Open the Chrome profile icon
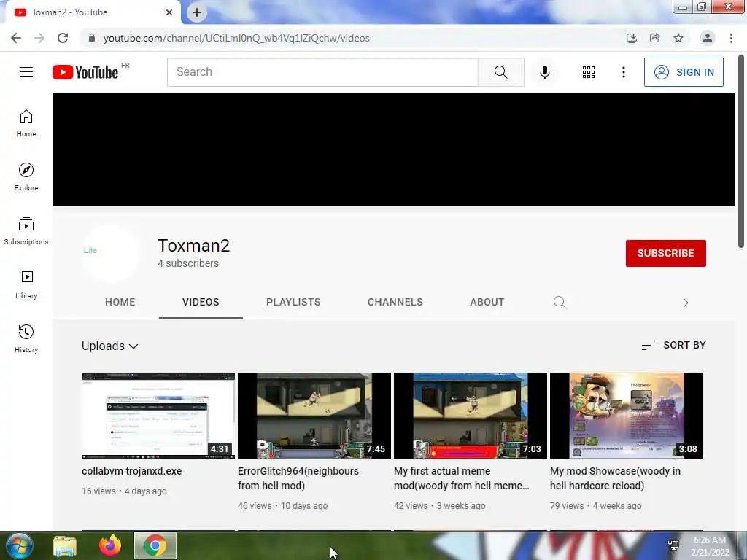This screenshot has height=560, width=747. tap(708, 38)
